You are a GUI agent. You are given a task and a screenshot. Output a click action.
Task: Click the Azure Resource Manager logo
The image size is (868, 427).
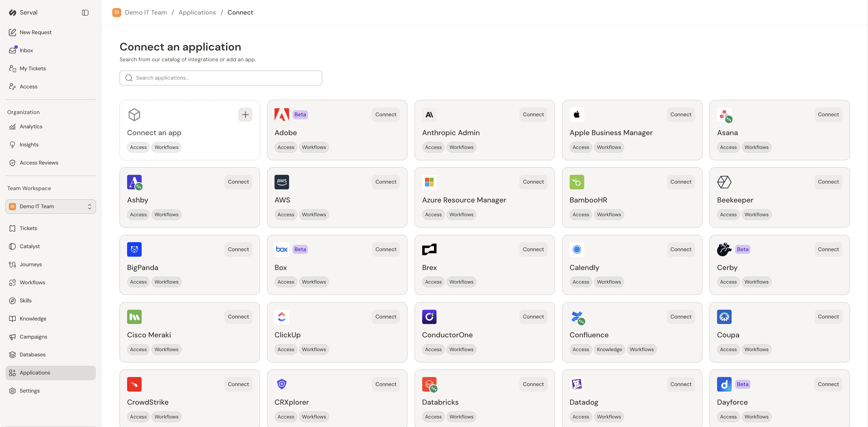pyautogui.click(x=429, y=182)
